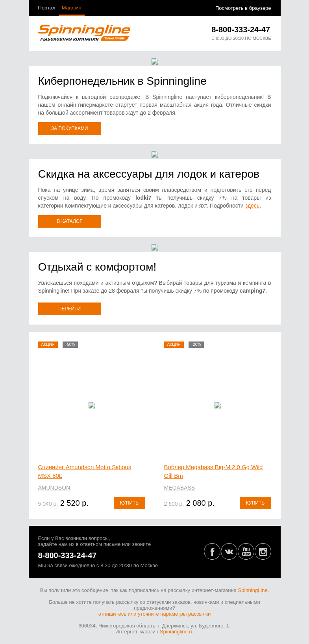Click promo code lodki7
309x644 pixels.
[x=143, y=198]
